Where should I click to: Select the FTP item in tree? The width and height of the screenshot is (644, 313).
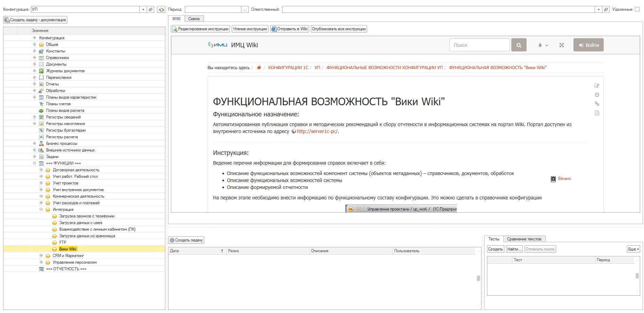(x=63, y=242)
